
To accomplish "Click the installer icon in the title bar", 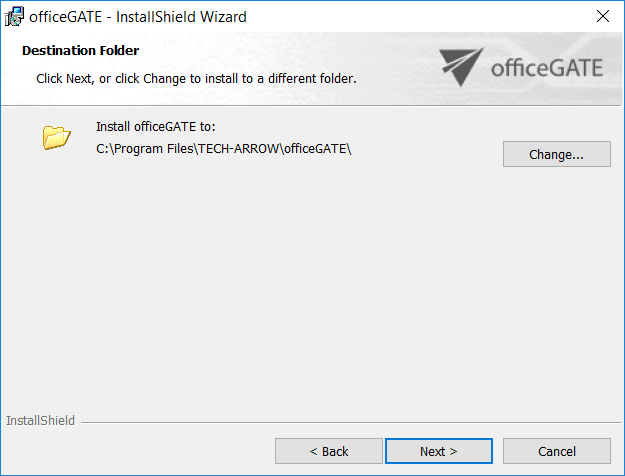I will pos(14,16).
